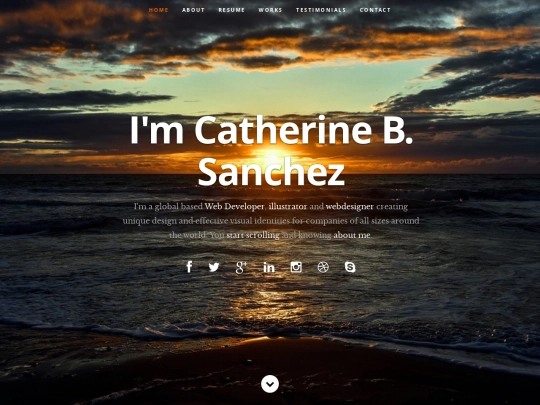This screenshot has height=405, width=540.
Task: Go to the Home nav item
Action: click(x=159, y=10)
